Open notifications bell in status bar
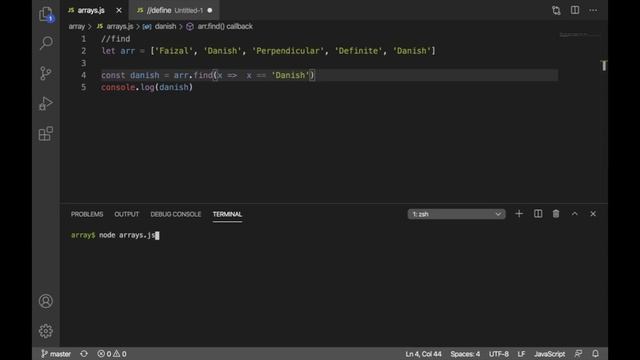The height and width of the screenshot is (360, 640). coord(596,353)
